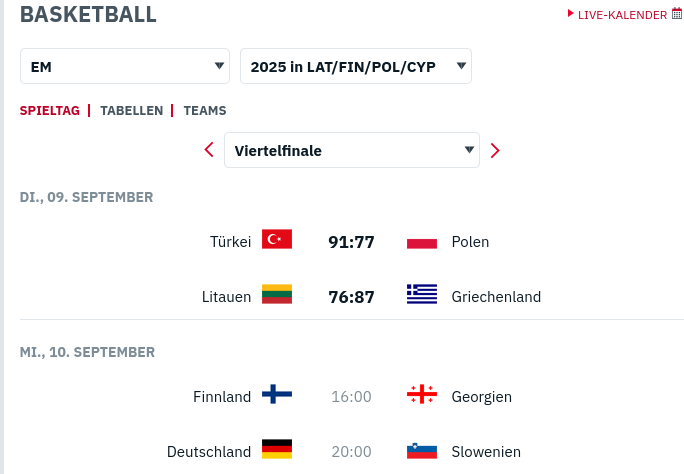Open the Viertelfinale round dropdown
The width and height of the screenshot is (684, 474).
[x=351, y=151]
